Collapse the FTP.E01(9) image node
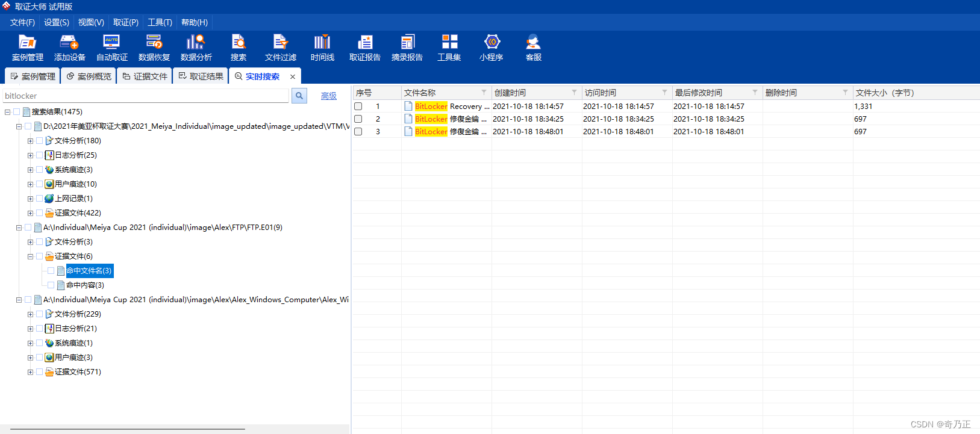Viewport: 980px width, 434px height. [19, 228]
